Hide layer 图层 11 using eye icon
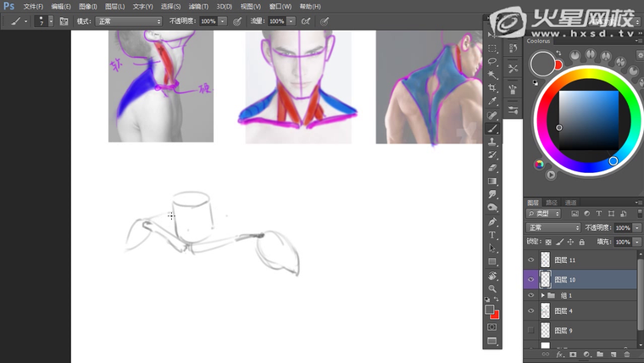The height and width of the screenshot is (363, 644). (531, 260)
